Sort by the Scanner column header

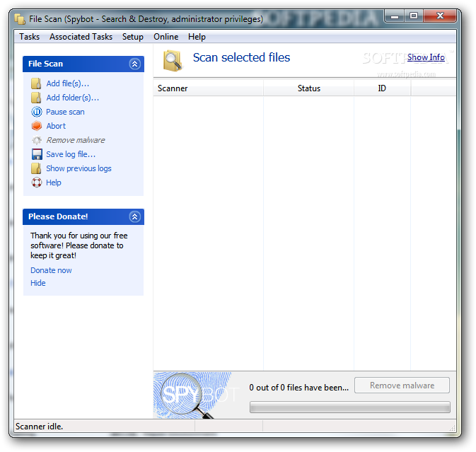tap(208, 88)
